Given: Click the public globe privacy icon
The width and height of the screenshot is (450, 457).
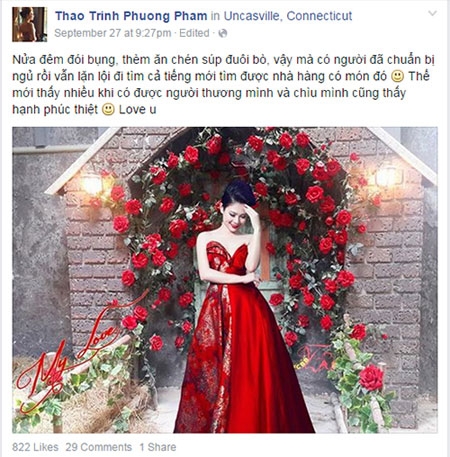Looking at the screenshot, I should (223, 33).
